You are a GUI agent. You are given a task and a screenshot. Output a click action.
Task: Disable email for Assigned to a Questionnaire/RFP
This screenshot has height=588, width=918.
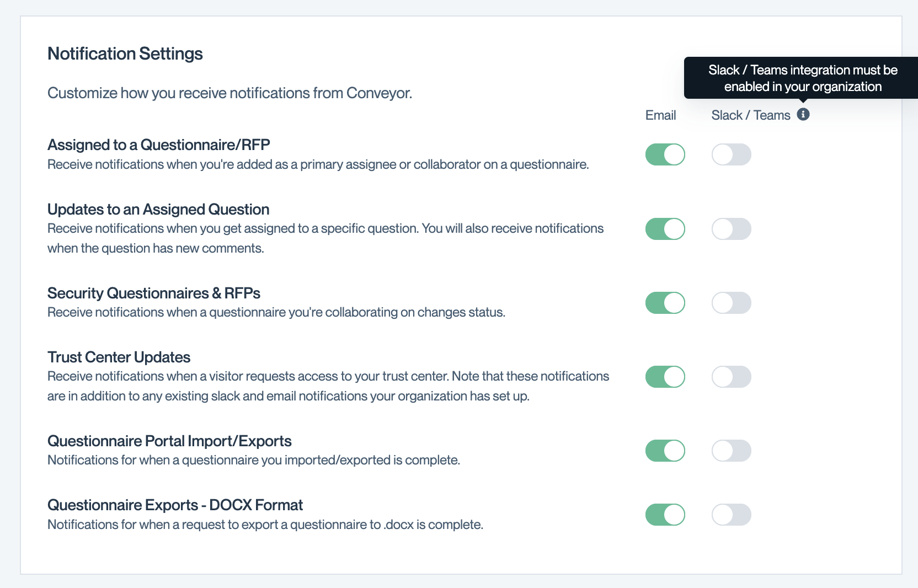click(665, 154)
